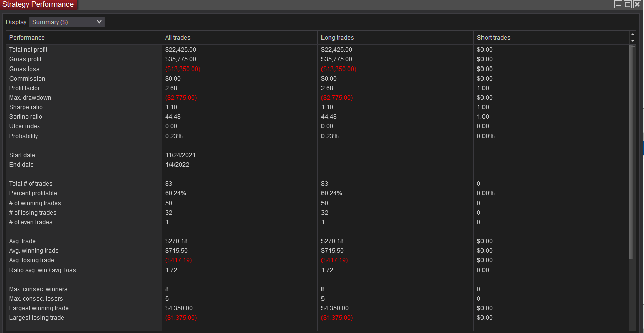This screenshot has width=644, height=333.
Task: Select the Strategy Performance tab
Action: (x=38, y=5)
